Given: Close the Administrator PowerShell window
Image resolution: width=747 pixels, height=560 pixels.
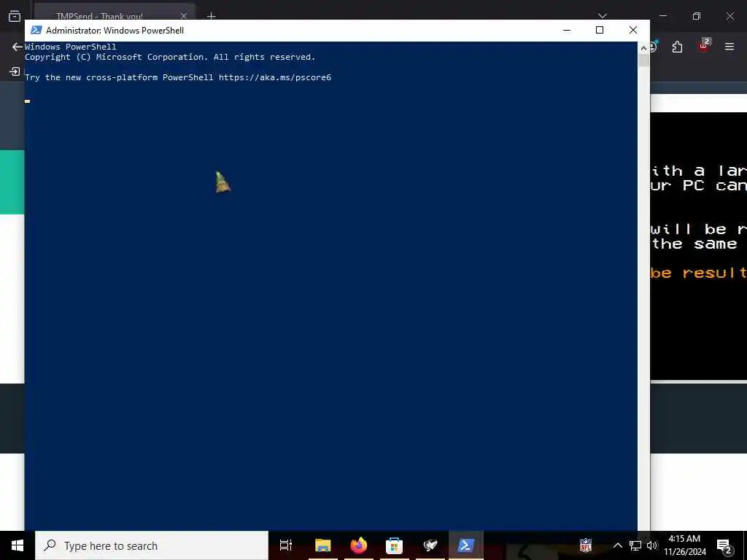Looking at the screenshot, I should pos(633,30).
